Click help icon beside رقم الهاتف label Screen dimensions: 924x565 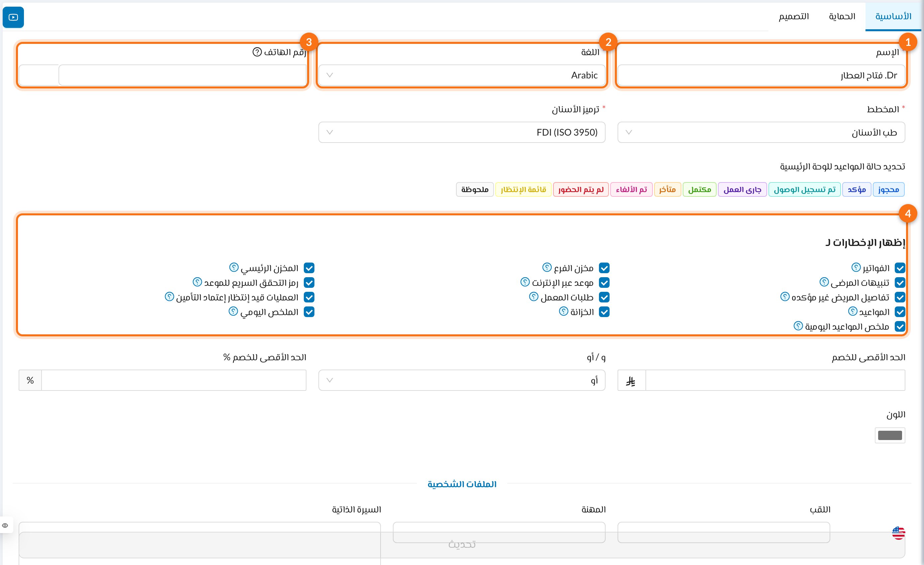coord(257,52)
